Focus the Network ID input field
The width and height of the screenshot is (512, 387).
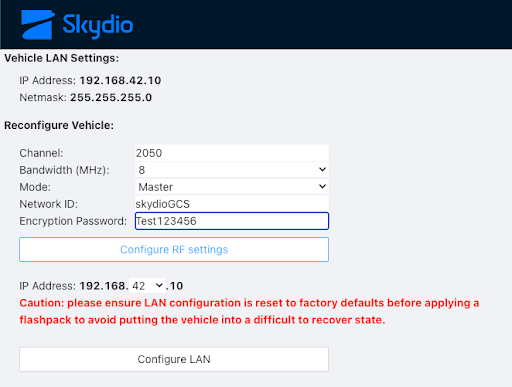click(x=232, y=204)
